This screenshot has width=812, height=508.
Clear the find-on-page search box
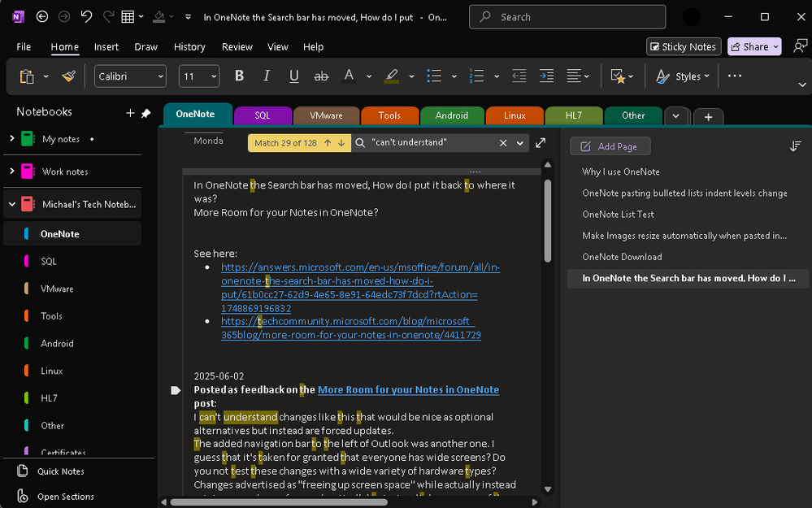click(x=503, y=143)
